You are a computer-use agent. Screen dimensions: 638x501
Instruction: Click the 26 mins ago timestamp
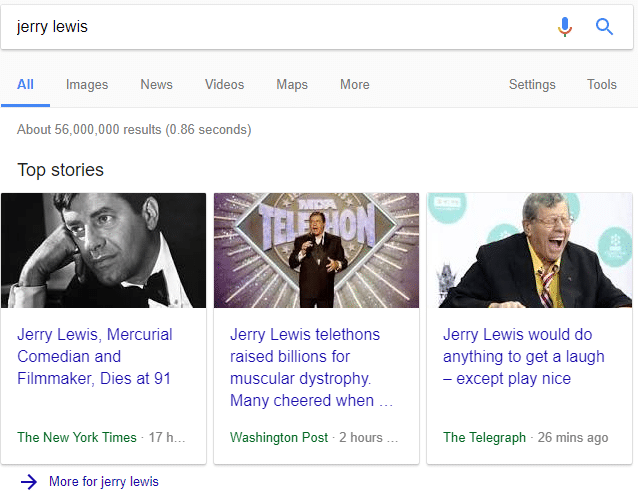pos(573,438)
